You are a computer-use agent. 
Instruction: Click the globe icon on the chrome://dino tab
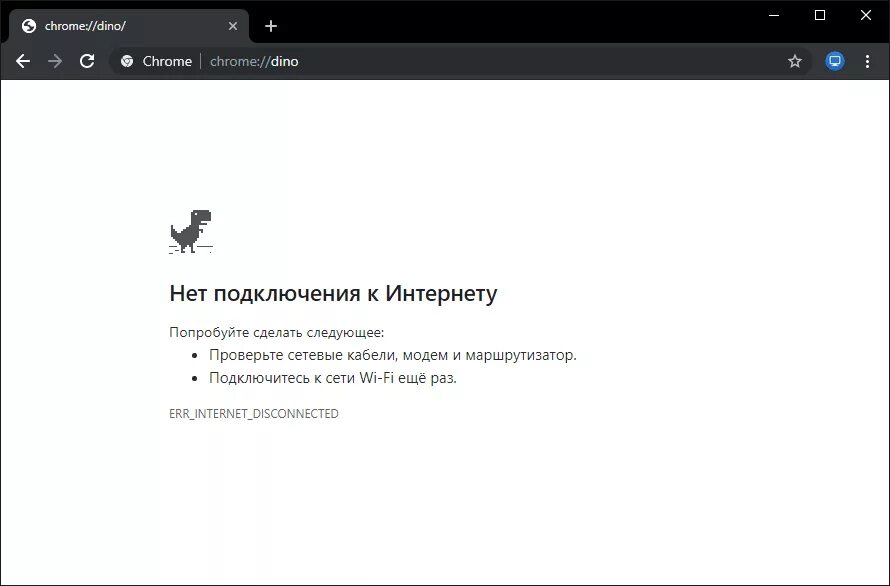point(27,27)
